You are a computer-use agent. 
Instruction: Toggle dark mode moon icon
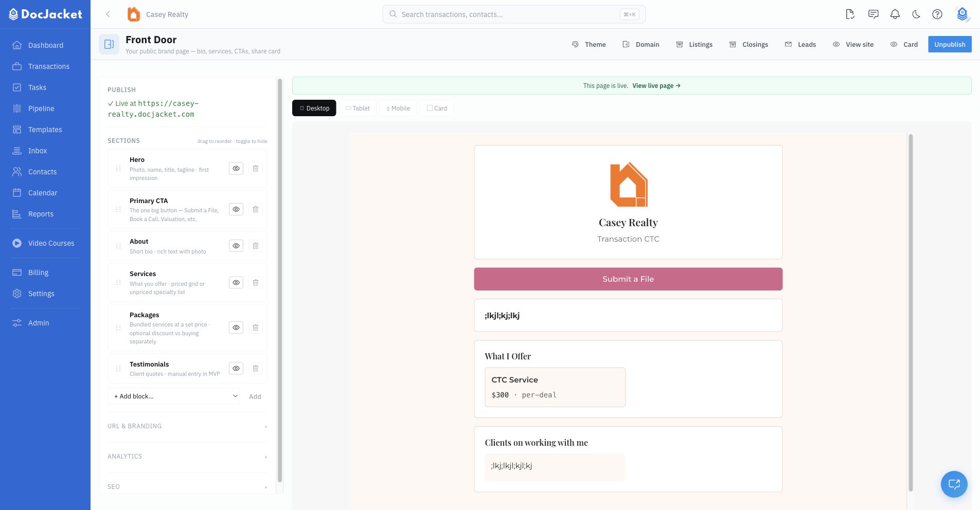click(916, 14)
